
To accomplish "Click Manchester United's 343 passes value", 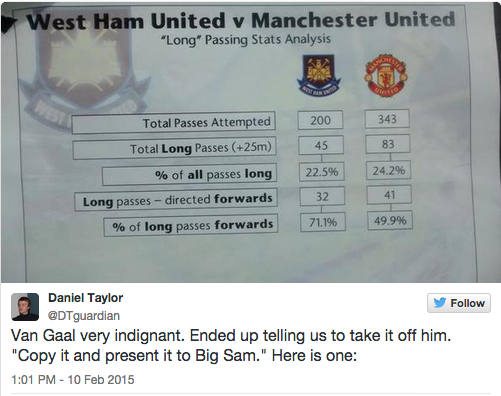I will pos(387,119).
